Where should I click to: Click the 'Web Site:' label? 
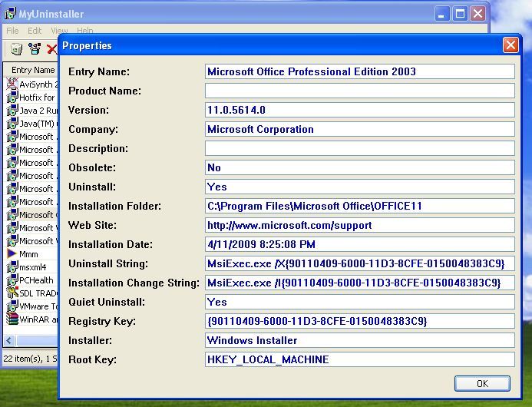pos(92,226)
